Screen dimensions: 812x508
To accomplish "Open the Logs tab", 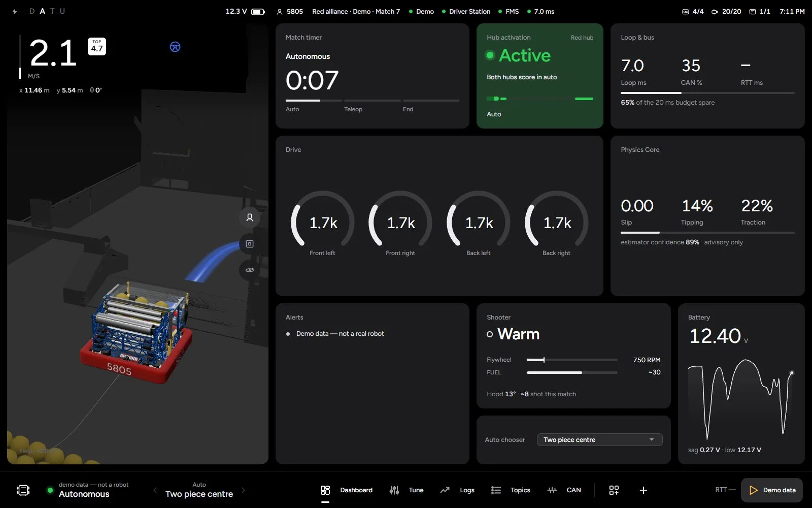I will pyautogui.click(x=457, y=490).
